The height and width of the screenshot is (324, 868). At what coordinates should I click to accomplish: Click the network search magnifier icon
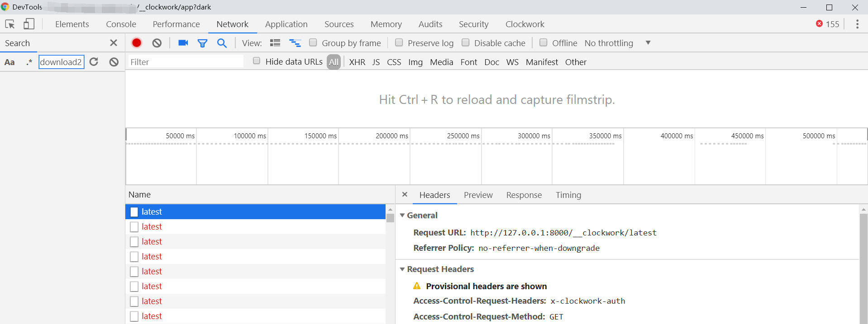[x=222, y=43]
